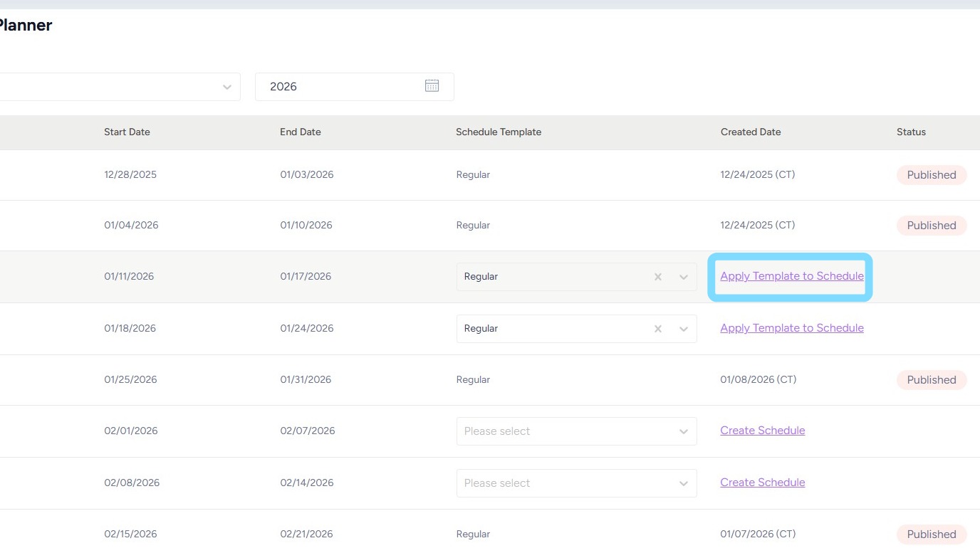Apply Template to Schedule for 01/11/2026 week
Image resolution: width=980 pixels, height=548 pixels.
(x=791, y=276)
